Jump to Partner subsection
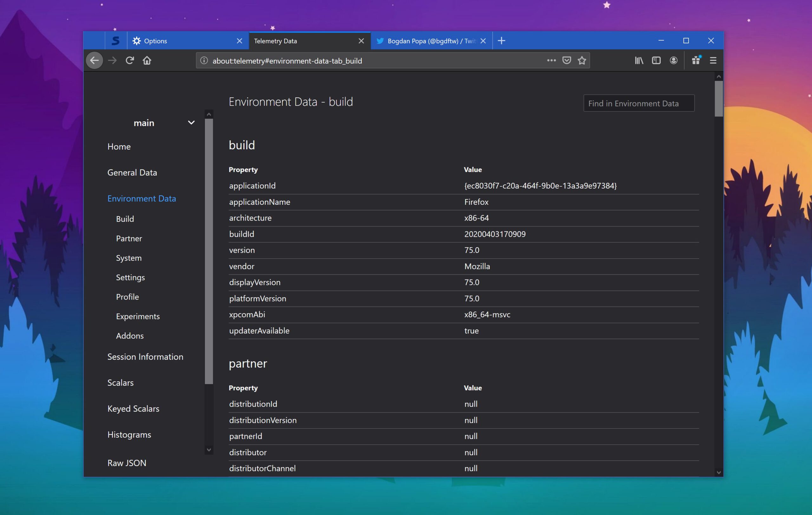Viewport: 812px width, 515px height. click(129, 238)
